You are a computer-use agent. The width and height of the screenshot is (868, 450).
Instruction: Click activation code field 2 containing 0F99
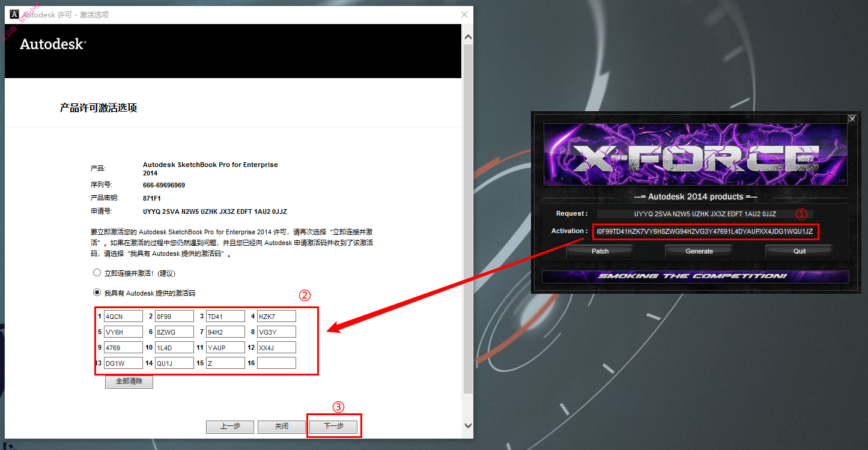[x=174, y=316]
